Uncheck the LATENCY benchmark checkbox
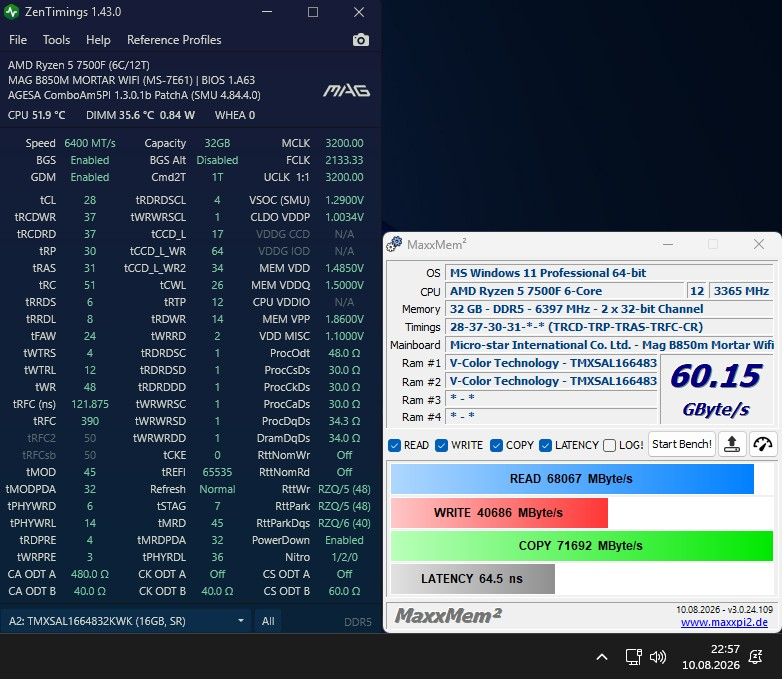 pos(546,445)
